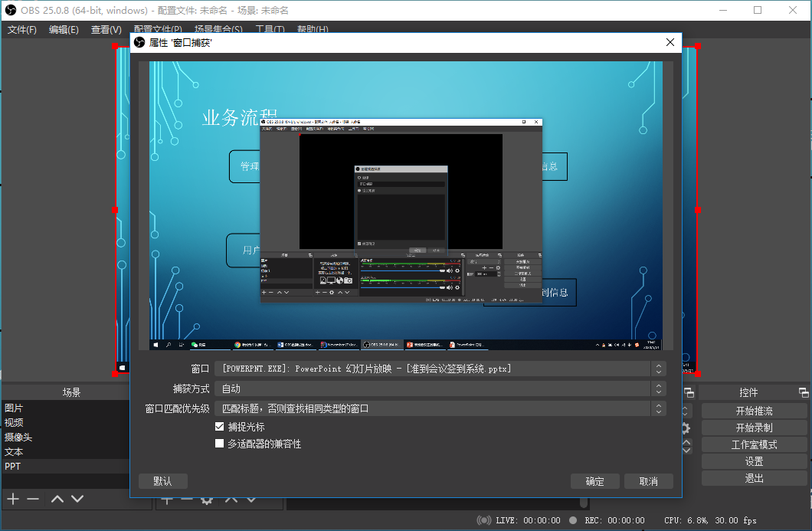Open the 窗口匹配优先级 dropdown
This screenshot has height=531, width=812.
440,408
